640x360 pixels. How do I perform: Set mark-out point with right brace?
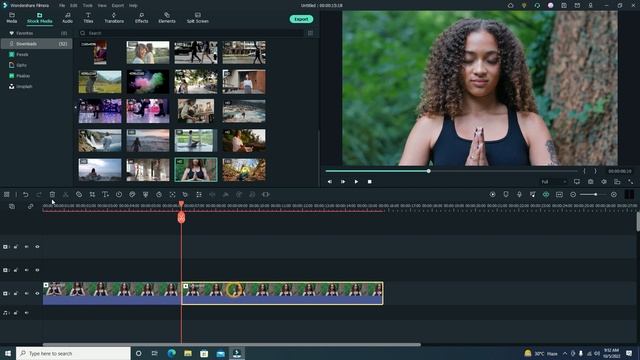595,171
